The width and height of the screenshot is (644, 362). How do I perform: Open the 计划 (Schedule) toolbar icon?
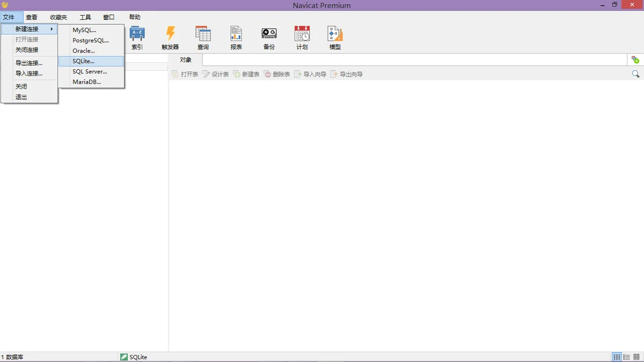[x=302, y=38]
